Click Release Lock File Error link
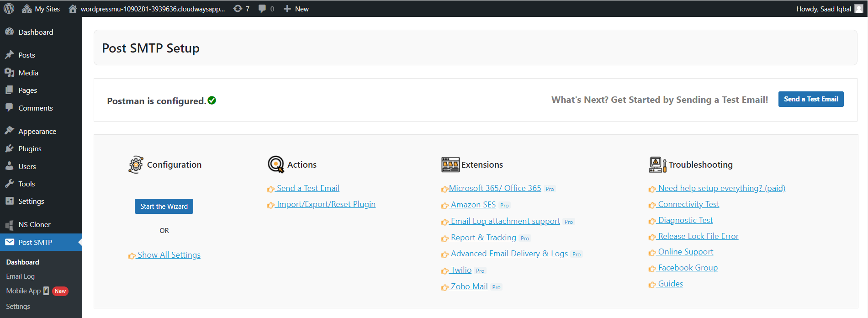 coord(698,236)
